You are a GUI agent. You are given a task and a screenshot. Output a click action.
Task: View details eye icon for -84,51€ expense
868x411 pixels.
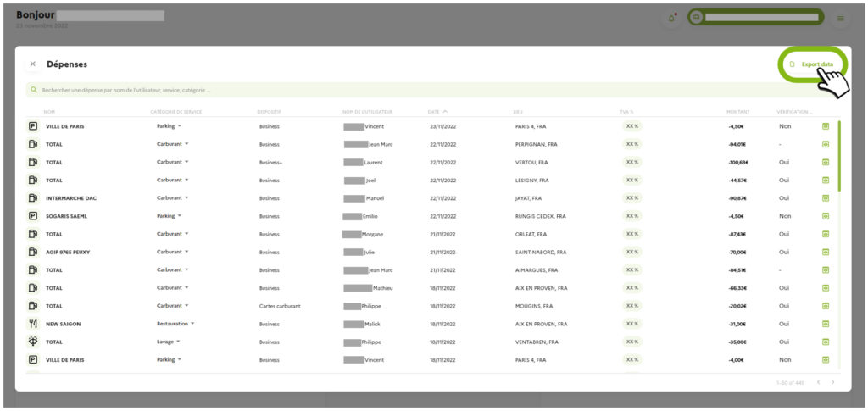coord(825,270)
